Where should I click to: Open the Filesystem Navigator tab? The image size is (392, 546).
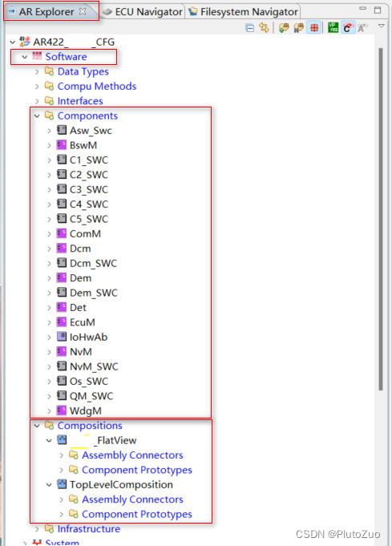point(243,12)
